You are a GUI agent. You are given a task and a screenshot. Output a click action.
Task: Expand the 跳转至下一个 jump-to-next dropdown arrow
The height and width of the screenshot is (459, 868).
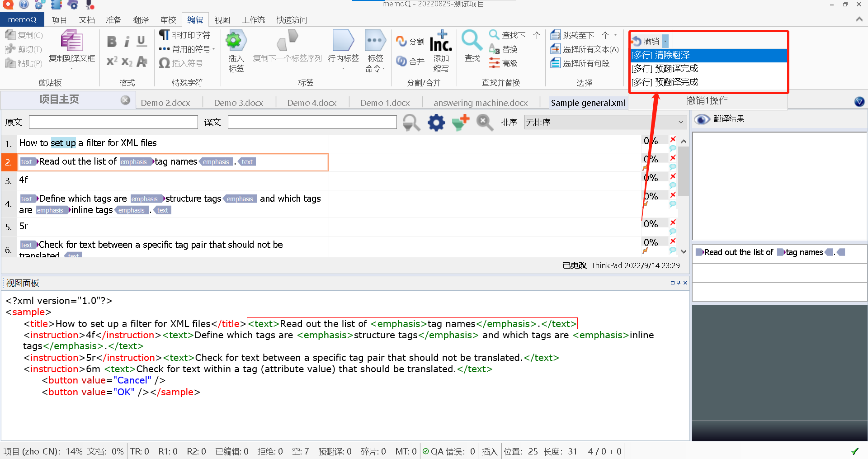click(615, 35)
